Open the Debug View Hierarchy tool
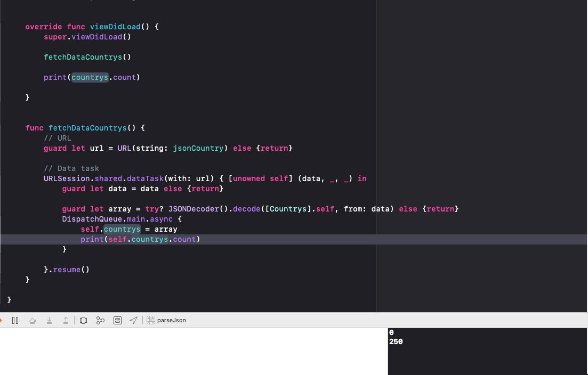This screenshot has width=588, height=375. click(83, 320)
